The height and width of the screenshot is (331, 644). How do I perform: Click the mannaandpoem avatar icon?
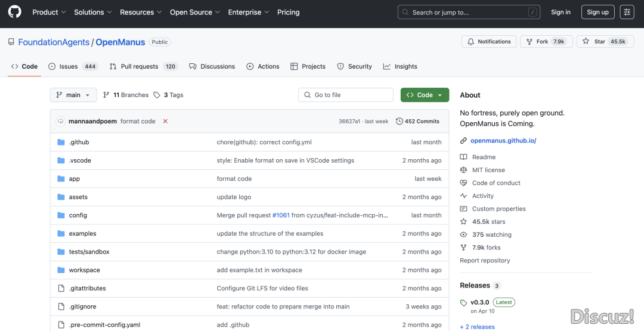pos(60,121)
